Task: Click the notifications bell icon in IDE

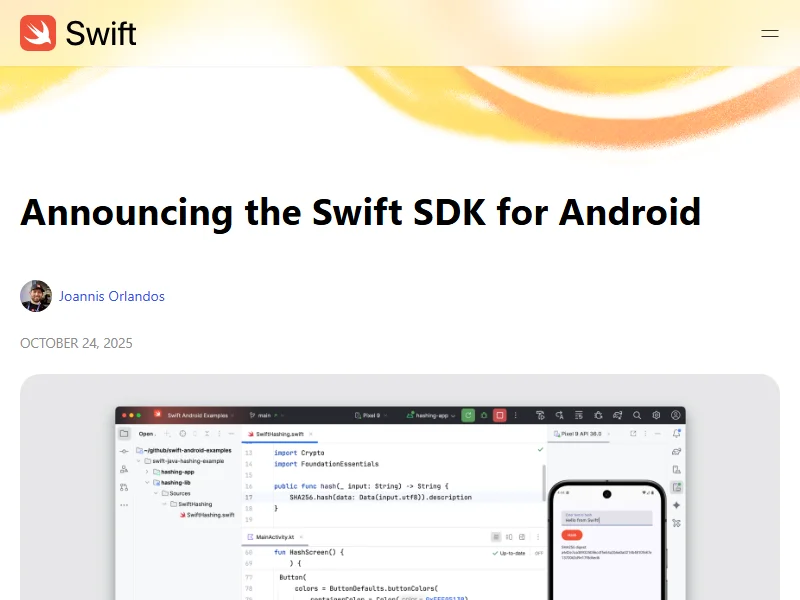Action: (x=677, y=434)
